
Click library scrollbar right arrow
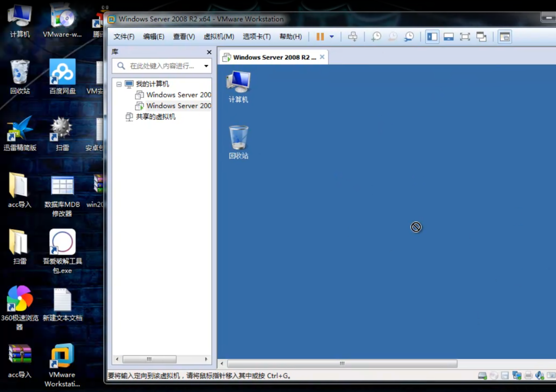pyautogui.click(x=206, y=359)
